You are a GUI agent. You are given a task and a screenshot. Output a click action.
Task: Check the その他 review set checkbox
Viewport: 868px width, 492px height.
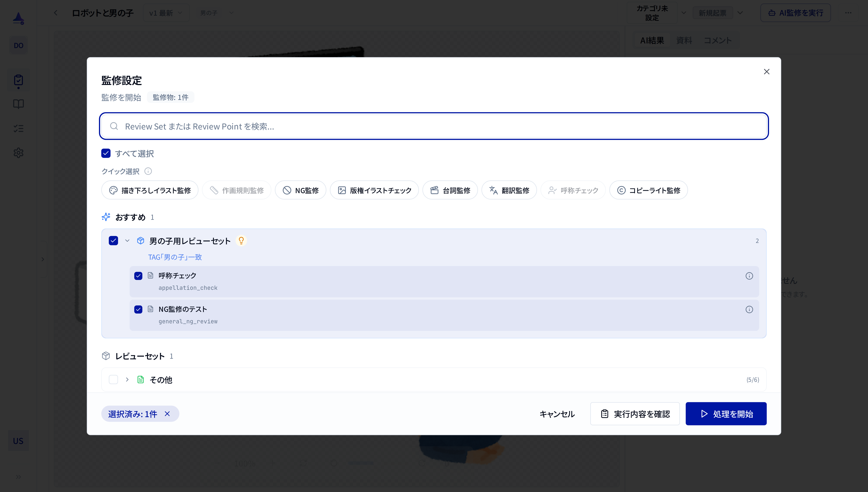[113, 380]
